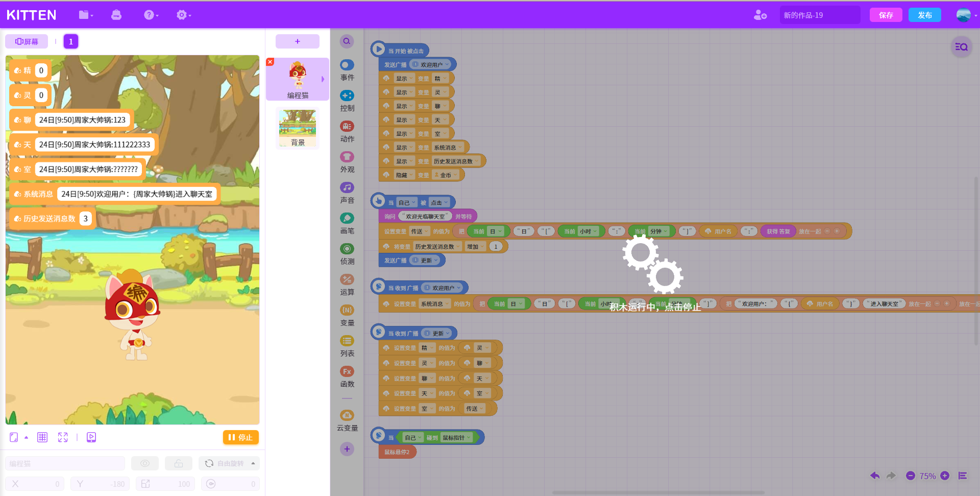
Task: Click the 鼠标悬停2 function block
Action: coord(397,452)
